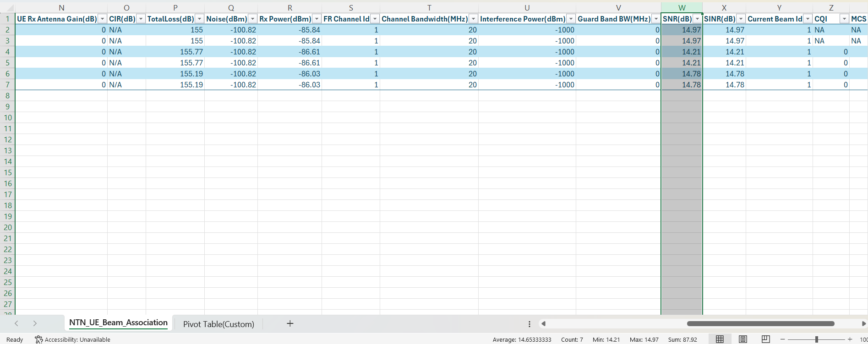The height and width of the screenshot is (344, 868).
Task: Expand the Noise(dBm) filter arrow
Action: tap(252, 19)
